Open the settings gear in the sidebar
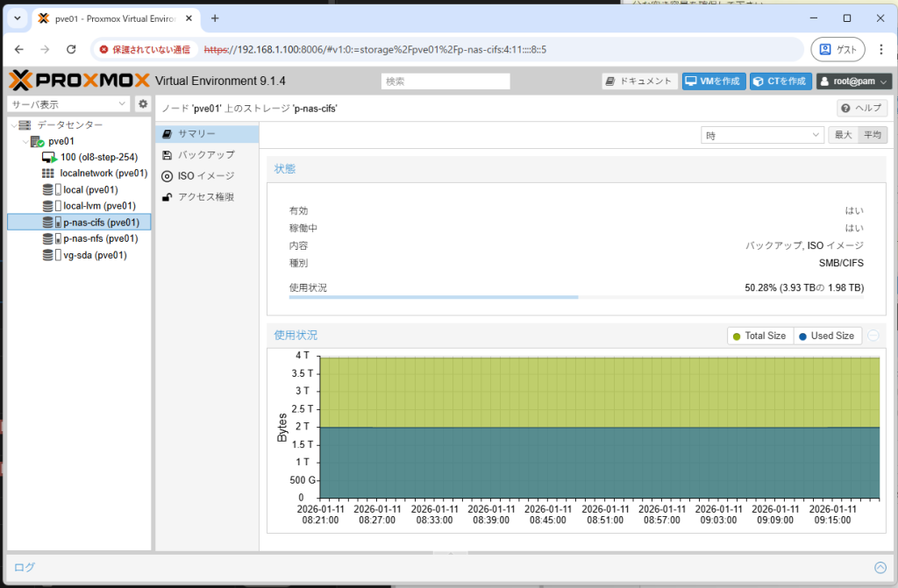Viewport: 898px width, 588px height. [x=142, y=103]
